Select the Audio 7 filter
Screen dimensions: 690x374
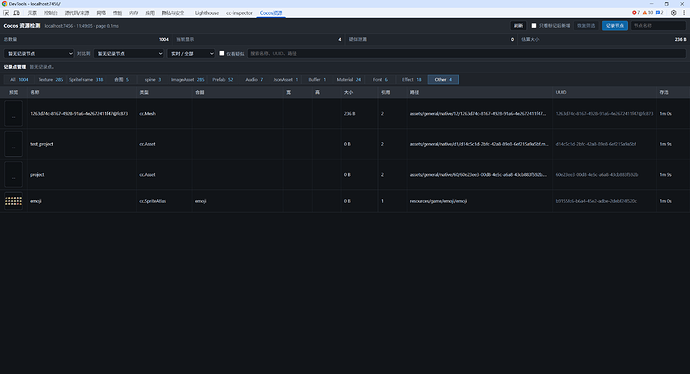[254, 80]
